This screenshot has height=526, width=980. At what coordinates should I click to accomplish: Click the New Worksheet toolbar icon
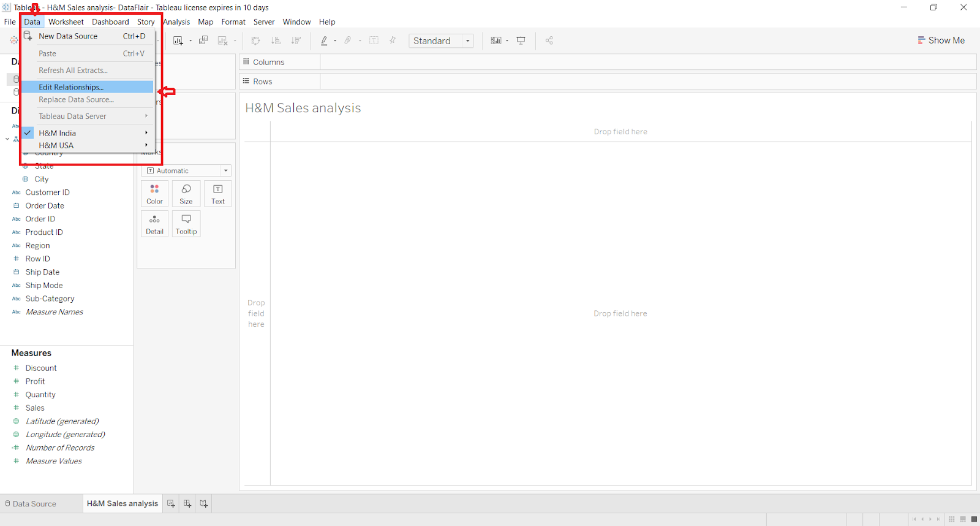pyautogui.click(x=178, y=40)
